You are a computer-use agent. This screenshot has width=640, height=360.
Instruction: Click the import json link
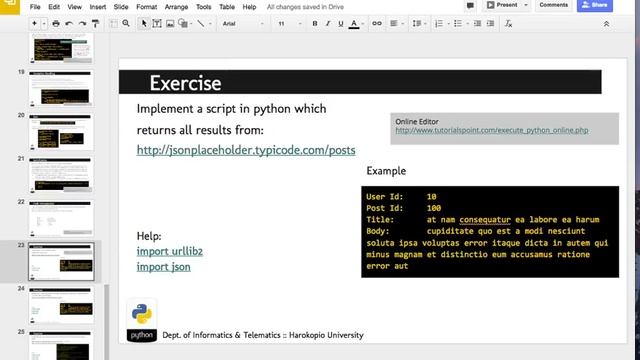coord(163,267)
